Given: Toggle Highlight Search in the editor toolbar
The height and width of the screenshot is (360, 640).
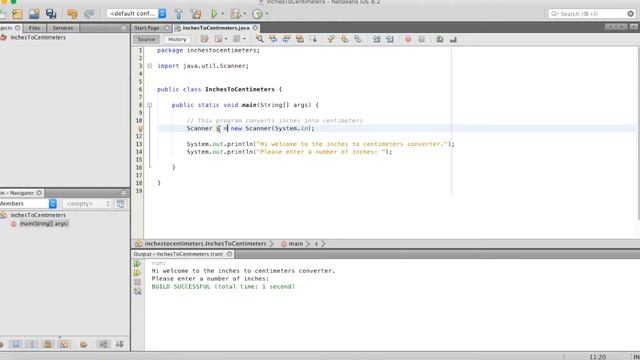Looking at the screenshot, I should click(300, 39).
